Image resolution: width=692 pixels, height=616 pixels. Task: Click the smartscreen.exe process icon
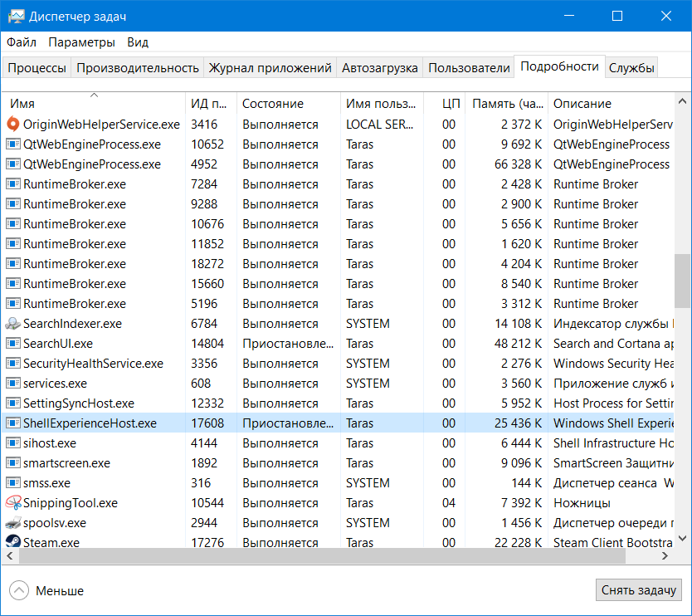coord(12,462)
